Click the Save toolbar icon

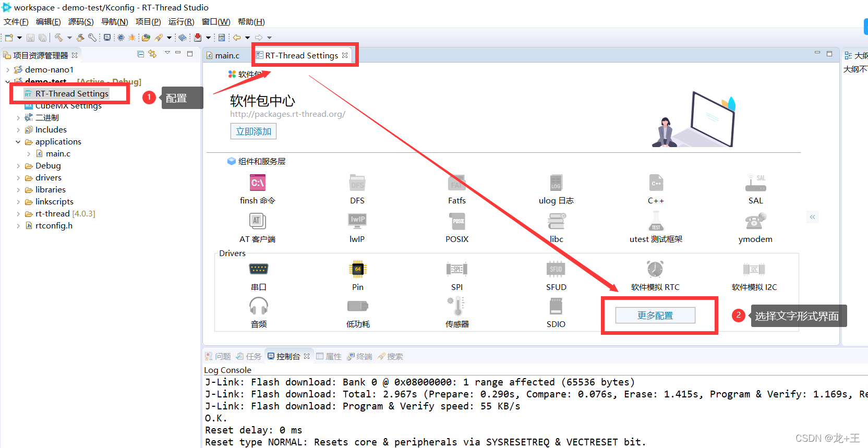pos(30,38)
